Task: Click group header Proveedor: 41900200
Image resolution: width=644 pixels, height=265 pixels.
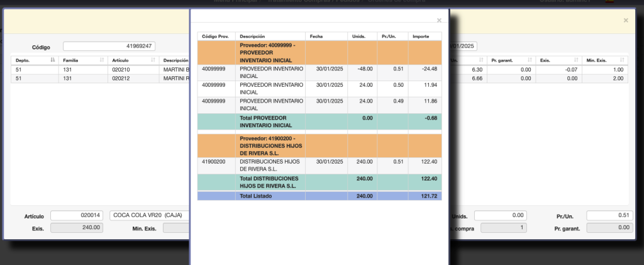Action: (270, 146)
